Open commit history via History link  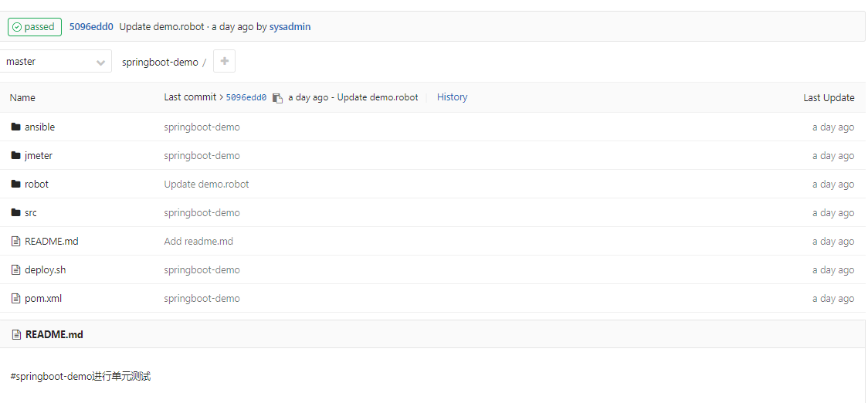452,97
